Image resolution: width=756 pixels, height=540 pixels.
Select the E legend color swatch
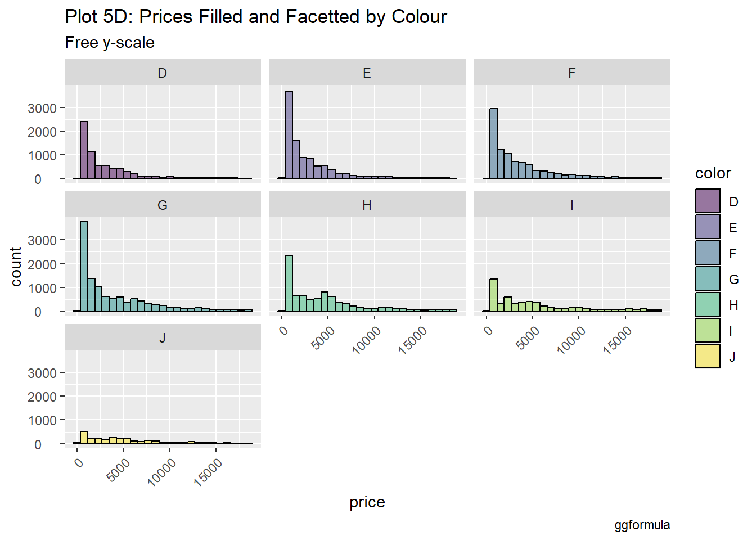pos(708,227)
